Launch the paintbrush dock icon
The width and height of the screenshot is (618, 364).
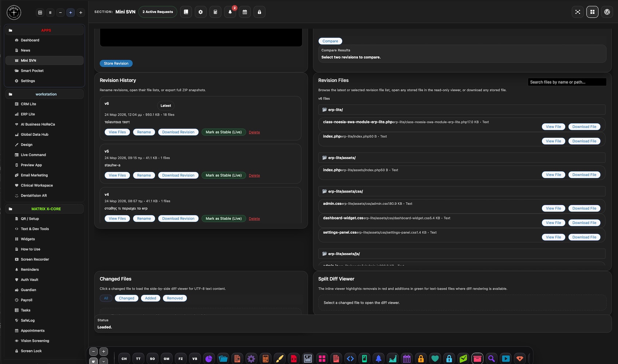coord(280,359)
